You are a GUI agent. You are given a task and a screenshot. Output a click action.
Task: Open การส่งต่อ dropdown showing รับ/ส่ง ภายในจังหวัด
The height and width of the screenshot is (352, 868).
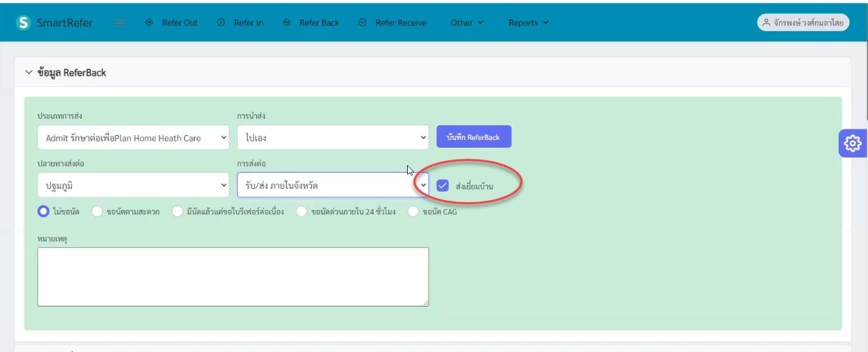pos(333,185)
